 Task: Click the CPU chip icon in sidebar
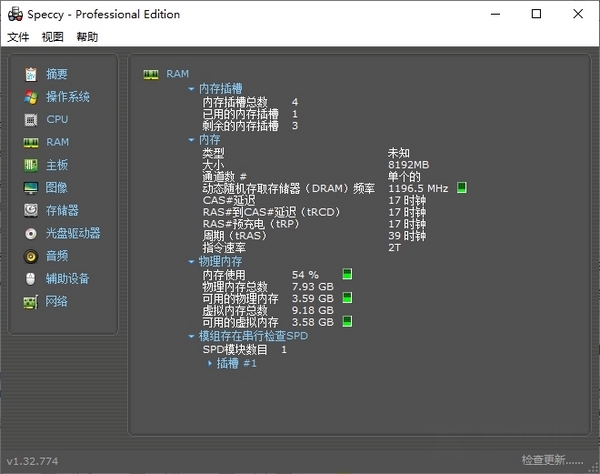[x=31, y=120]
